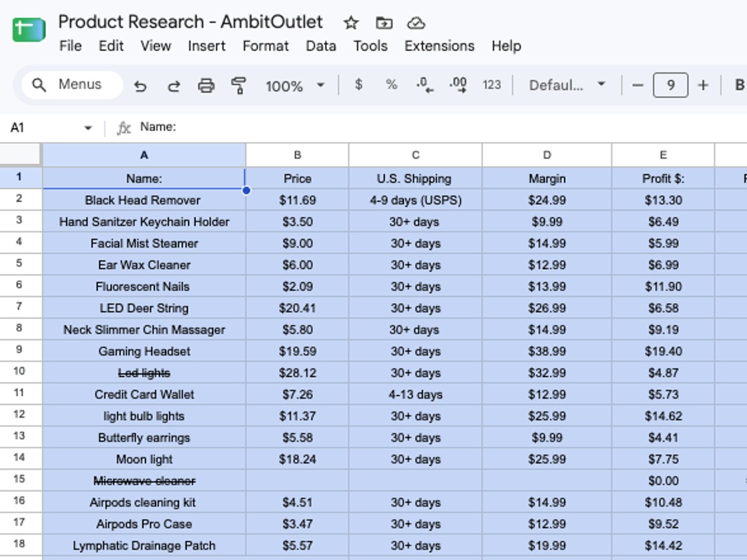Select the $38.99 margin cell

coord(547,351)
